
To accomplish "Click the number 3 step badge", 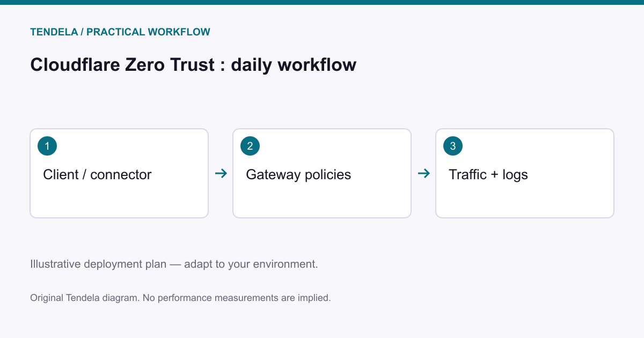I will pyautogui.click(x=453, y=146).
